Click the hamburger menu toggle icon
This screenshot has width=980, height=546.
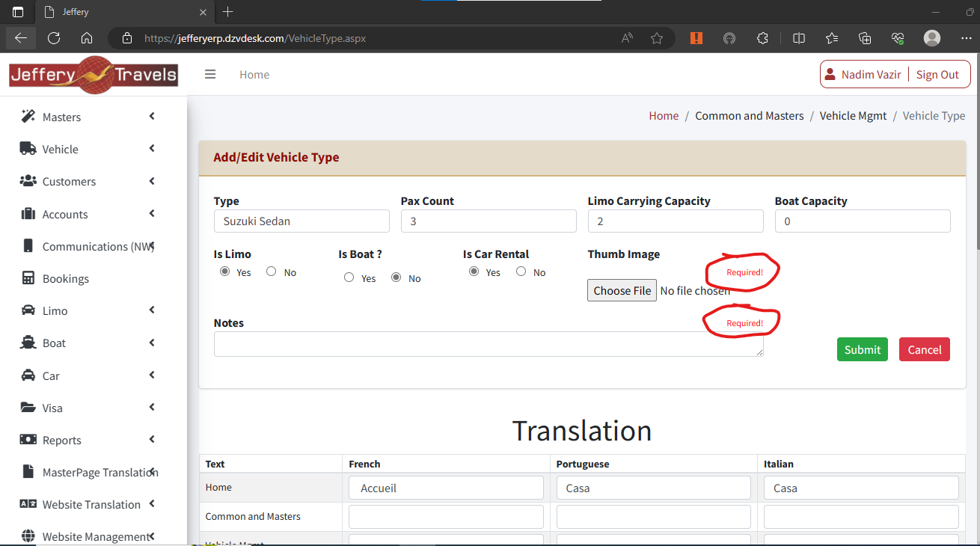(210, 74)
